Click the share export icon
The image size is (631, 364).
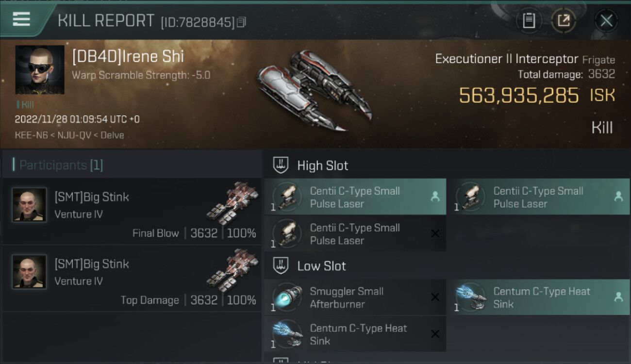564,20
